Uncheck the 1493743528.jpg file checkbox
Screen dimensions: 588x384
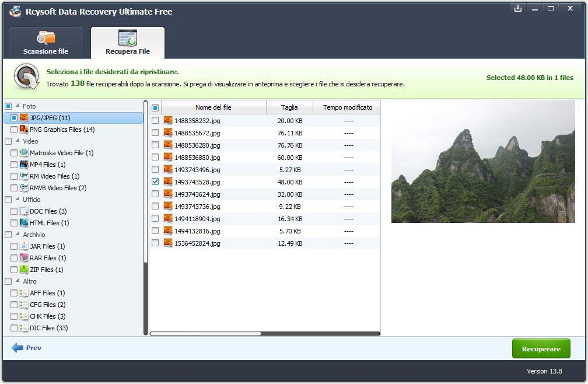click(155, 181)
